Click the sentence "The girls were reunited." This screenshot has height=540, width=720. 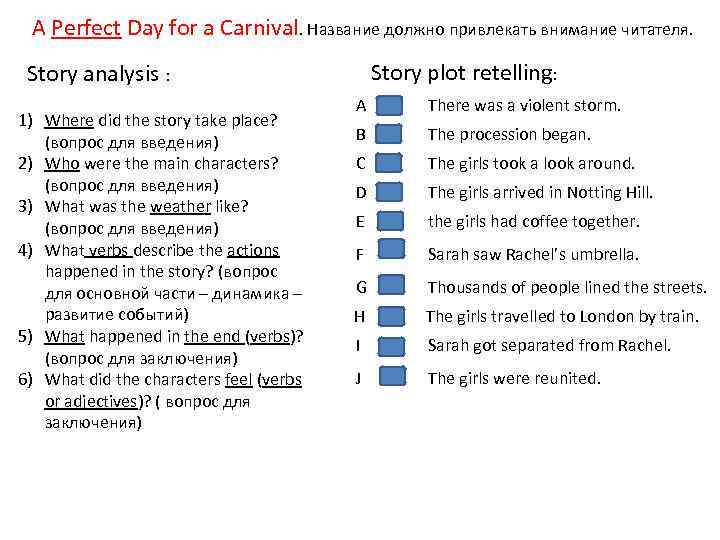coord(514,378)
